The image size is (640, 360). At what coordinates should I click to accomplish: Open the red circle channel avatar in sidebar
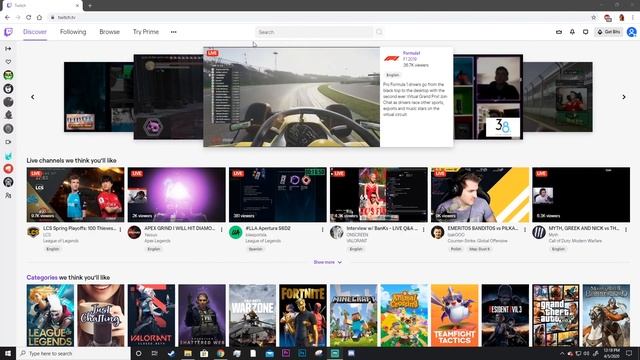click(8, 169)
